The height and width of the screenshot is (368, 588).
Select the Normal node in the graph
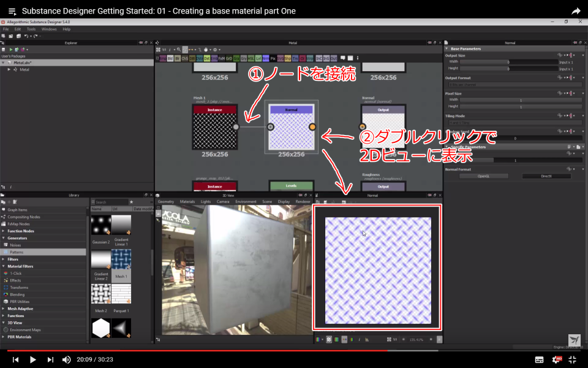(292, 127)
